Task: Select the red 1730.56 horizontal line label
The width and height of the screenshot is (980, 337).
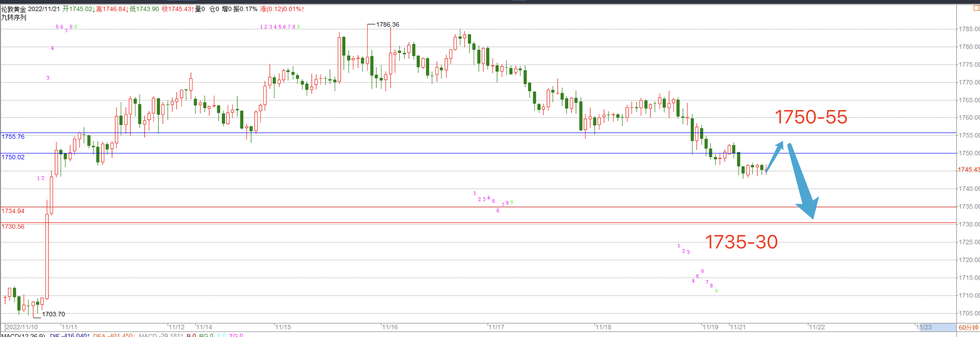Action: (13, 227)
